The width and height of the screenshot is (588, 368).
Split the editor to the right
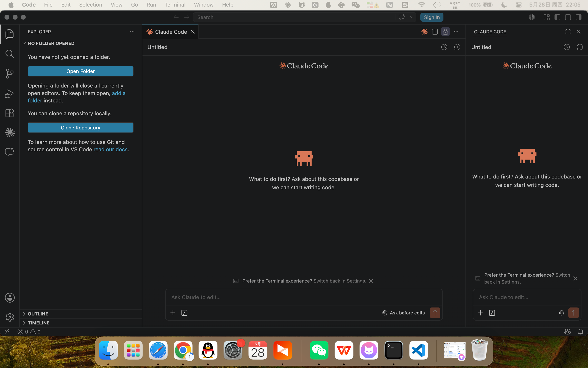point(435,32)
